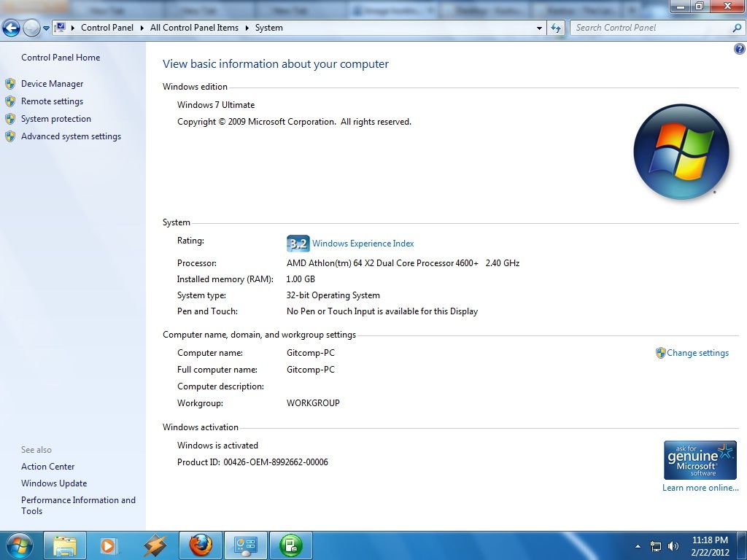
Task: Open Action Center link
Action: [47, 467]
